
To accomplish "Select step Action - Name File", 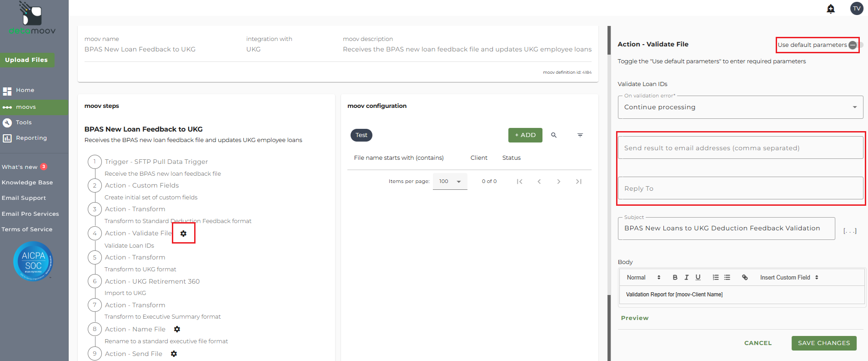I will pyautogui.click(x=135, y=329).
